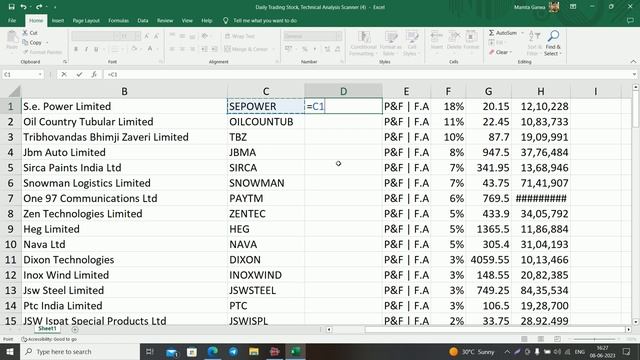Switch to the Page Layout tab
This screenshot has height=360, width=640.
(86, 20)
